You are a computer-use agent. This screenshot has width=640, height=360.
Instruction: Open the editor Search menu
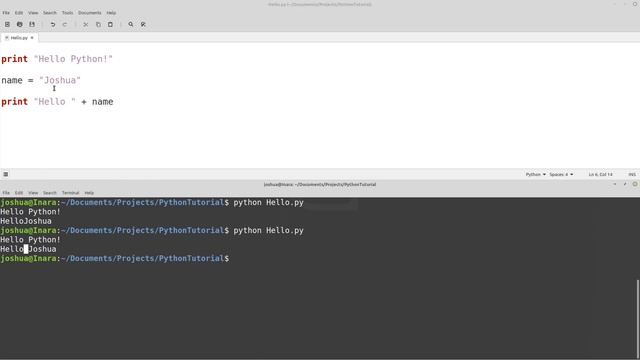click(x=50, y=13)
